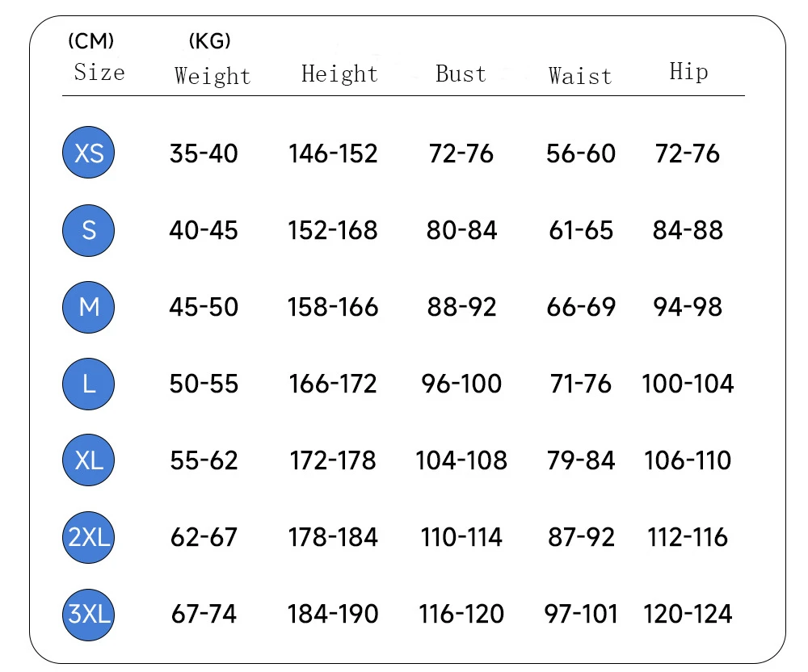Click the Height column header
The image size is (808, 672).
339,74
